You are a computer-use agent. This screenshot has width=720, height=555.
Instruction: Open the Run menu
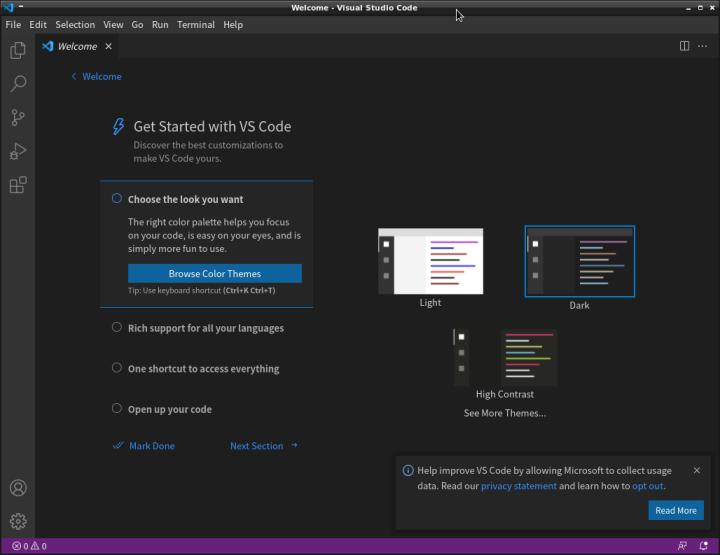click(160, 25)
